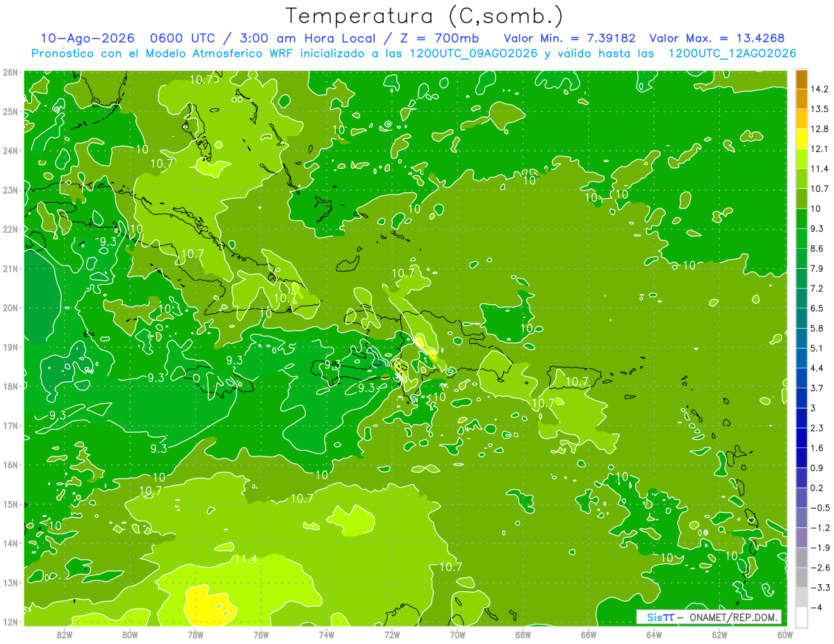The height and width of the screenshot is (644, 834).
Task: Click the white swatch below -4
Action: click(x=801, y=617)
